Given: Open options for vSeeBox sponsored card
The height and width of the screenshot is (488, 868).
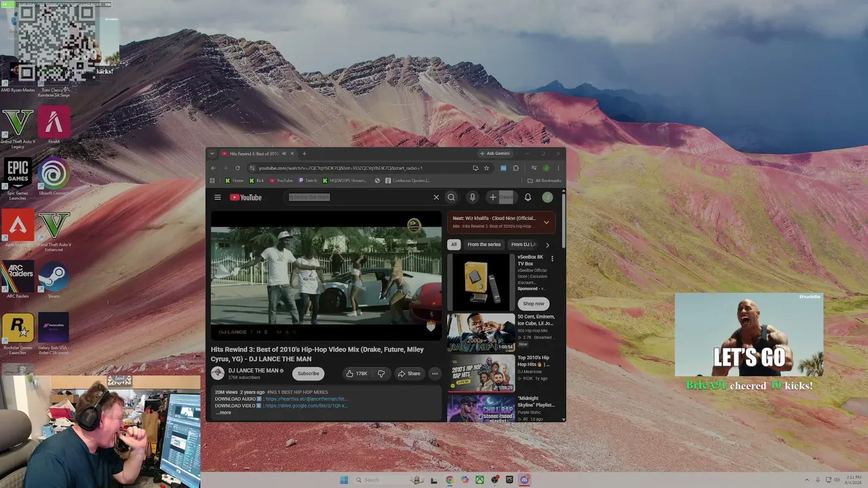Looking at the screenshot, I should [x=552, y=258].
